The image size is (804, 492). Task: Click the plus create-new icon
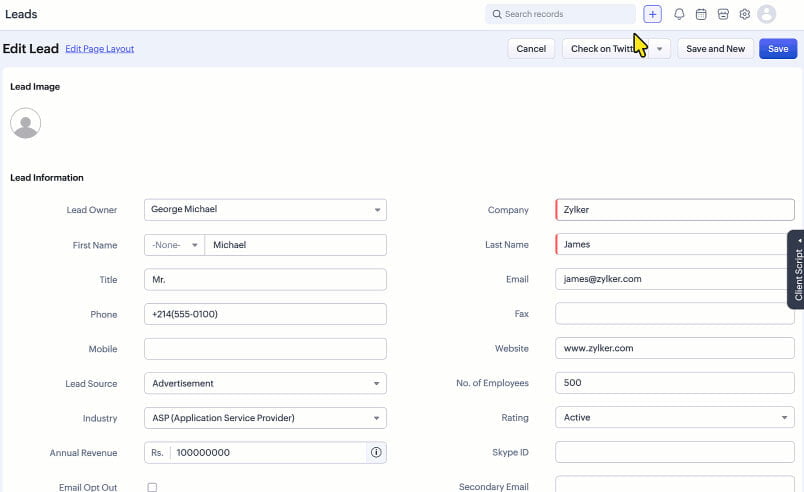click(652, 14)
